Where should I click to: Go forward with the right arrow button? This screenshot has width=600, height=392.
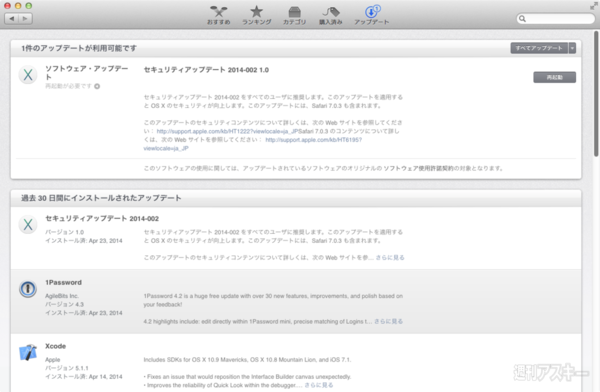[x=25, y=18]
